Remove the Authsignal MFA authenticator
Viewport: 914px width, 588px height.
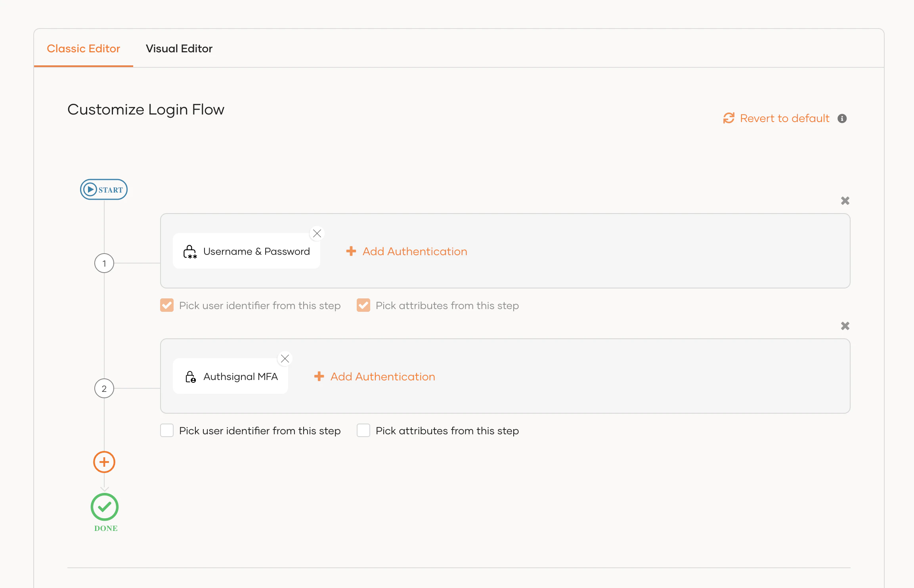(x=285, y=358)
